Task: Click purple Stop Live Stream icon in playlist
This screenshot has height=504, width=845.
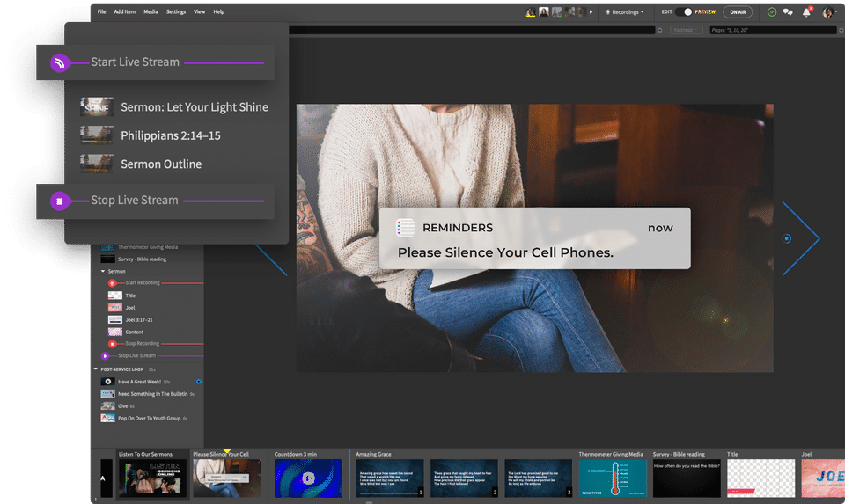Action: 105,356
